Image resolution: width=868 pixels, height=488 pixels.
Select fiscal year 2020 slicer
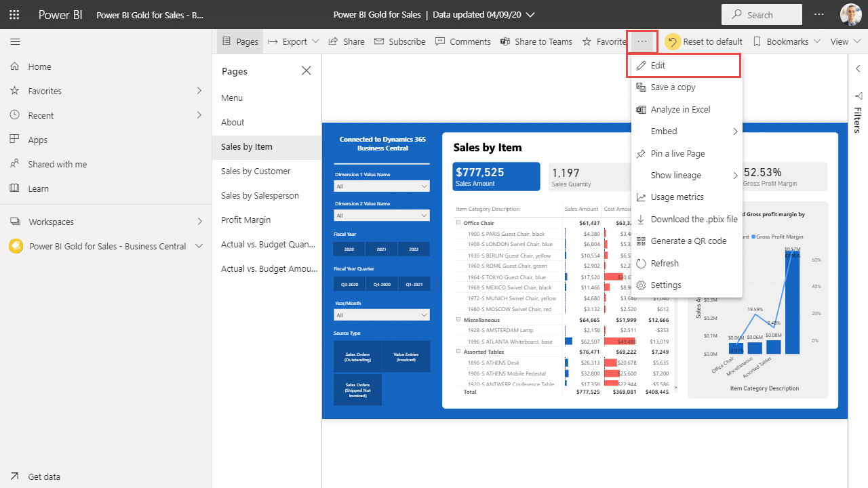[x=349, y=249]
